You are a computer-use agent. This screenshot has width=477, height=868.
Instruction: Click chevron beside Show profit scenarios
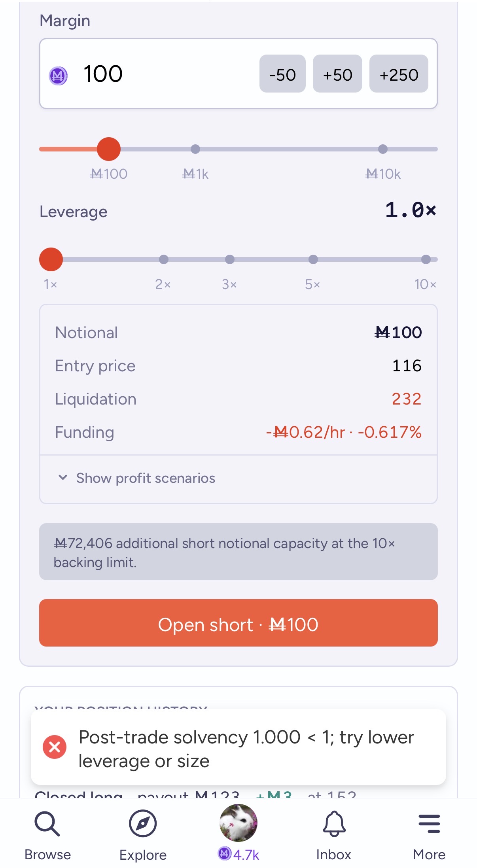(63, 477)
